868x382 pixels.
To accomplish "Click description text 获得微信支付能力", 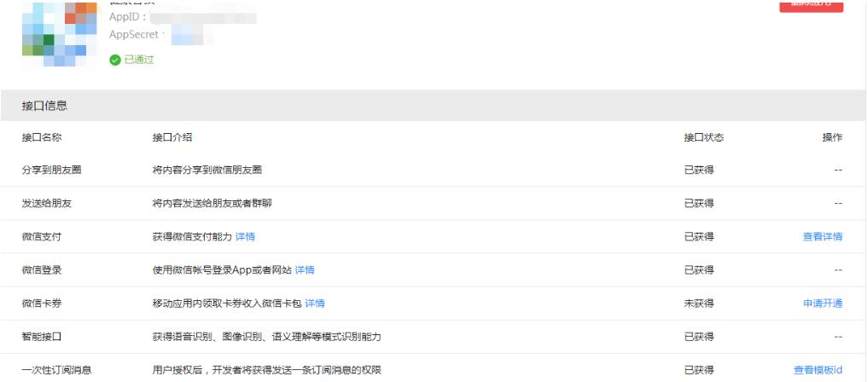I will pos(192,236).
